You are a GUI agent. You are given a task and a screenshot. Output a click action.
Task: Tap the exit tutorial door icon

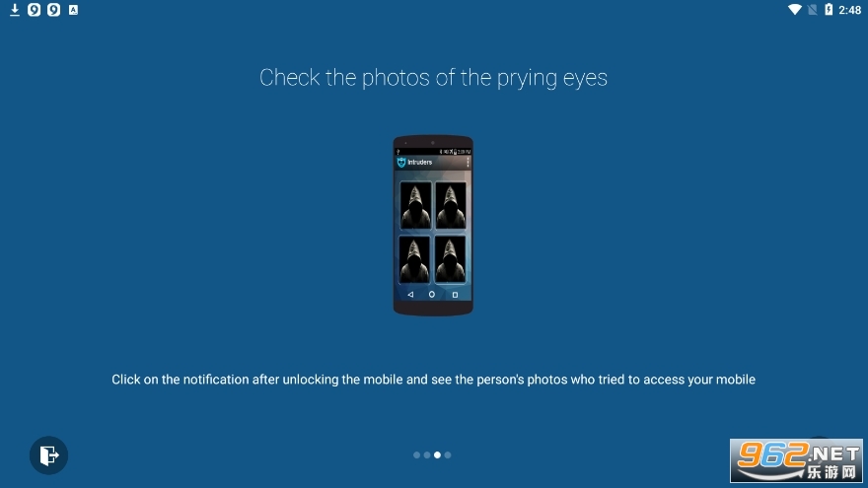coord(48,455)
